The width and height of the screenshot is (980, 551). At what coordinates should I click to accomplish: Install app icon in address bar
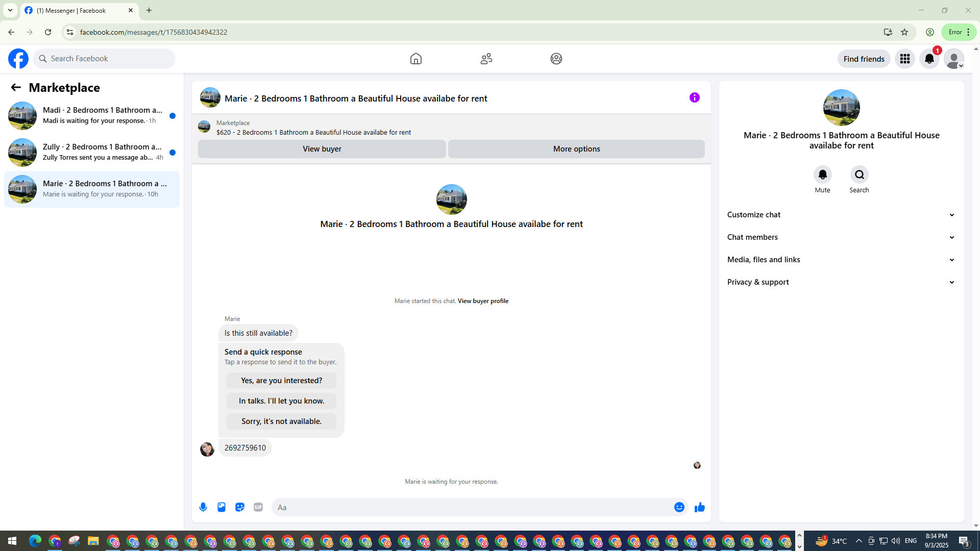point(888,32)
